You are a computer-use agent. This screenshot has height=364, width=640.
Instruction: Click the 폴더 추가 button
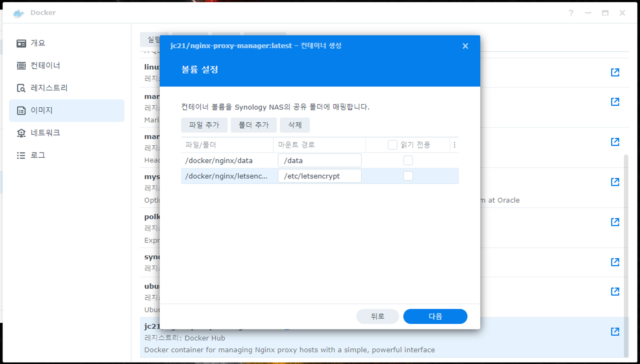[x=253, y=125]
